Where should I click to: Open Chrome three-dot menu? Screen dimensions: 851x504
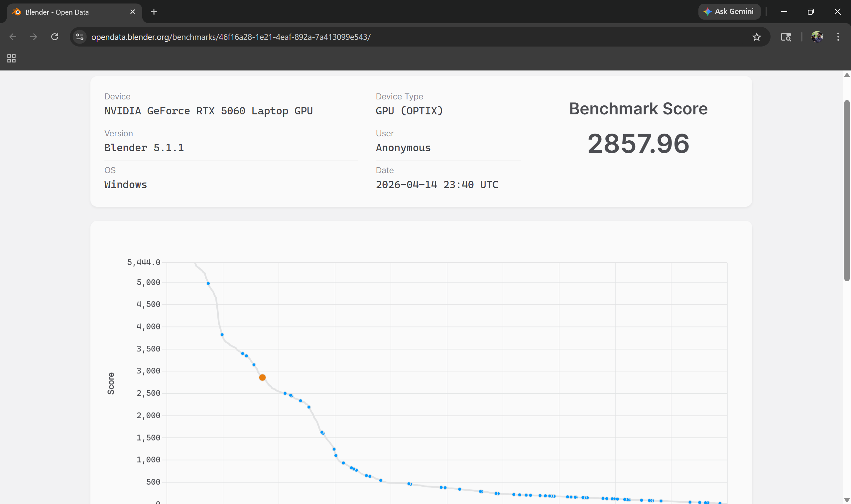click(x=838, y=37)
